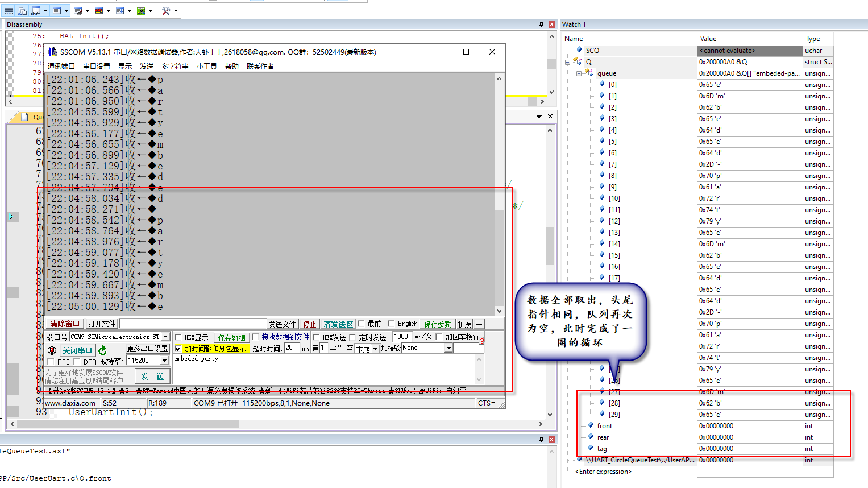Toggle the 接收数据到文件 checkbox

pyautogui.click(x=255, y=337)
